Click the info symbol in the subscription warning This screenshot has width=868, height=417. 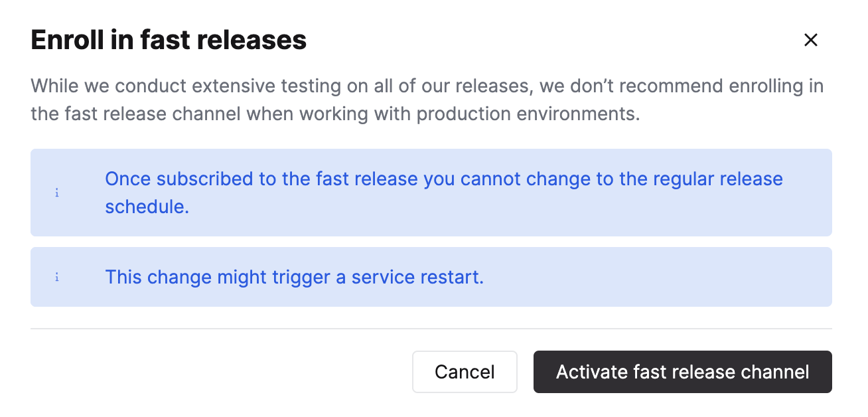click(x=57, y=193)
